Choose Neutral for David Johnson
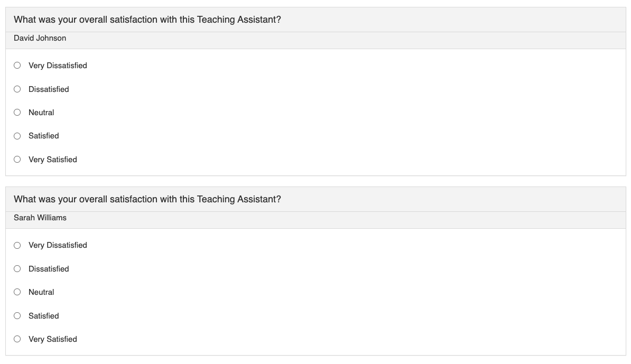The image size is (631, 364). 17,112
